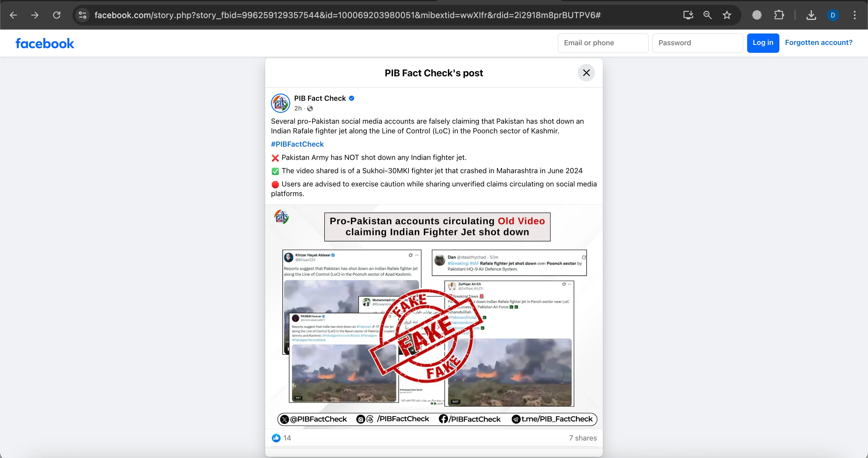Focus the Password field
Viewport: 868px width, 458px height.
click(697, 43)
